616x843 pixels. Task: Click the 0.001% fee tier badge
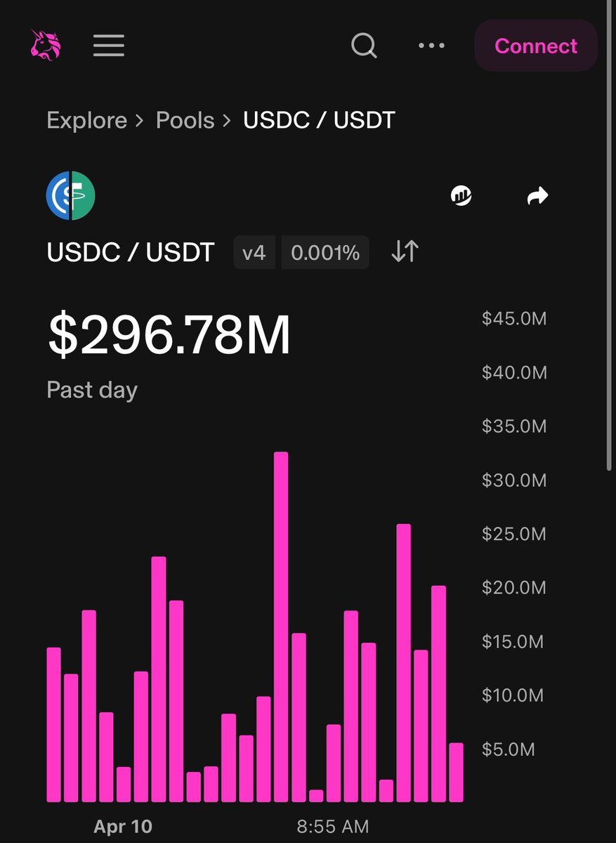pos(325,252)
